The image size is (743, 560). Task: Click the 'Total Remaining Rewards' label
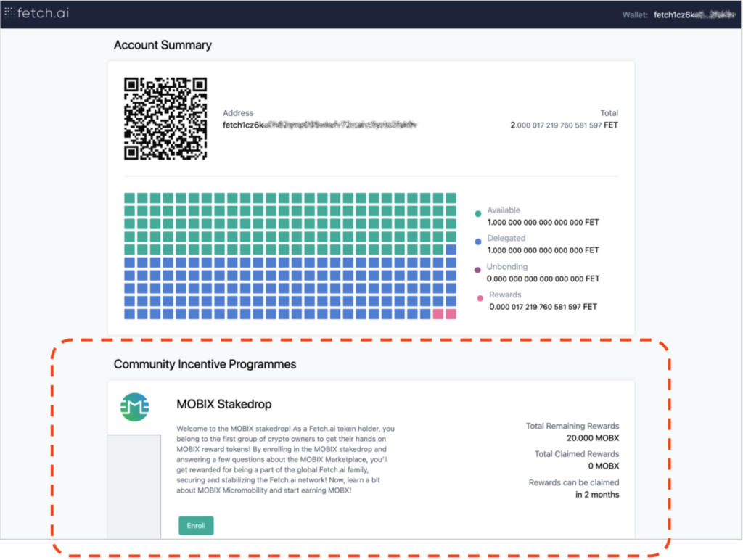coord(572,426)
